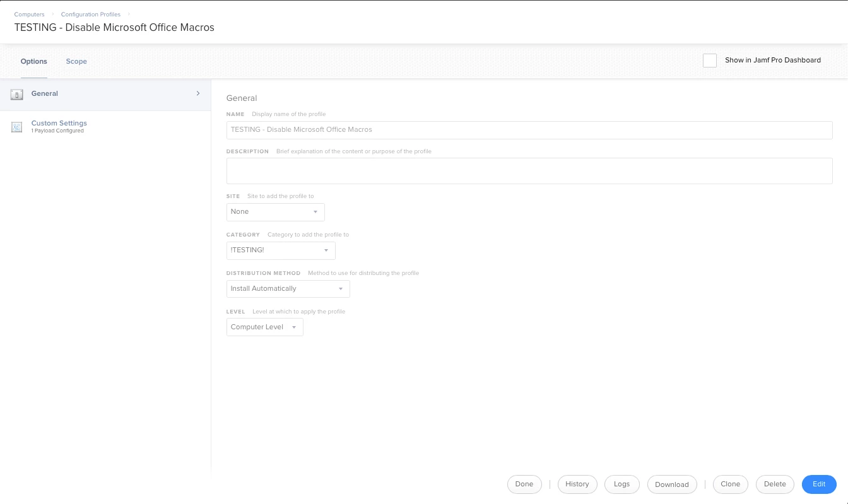Clone this configuration profile

point(731,484)
